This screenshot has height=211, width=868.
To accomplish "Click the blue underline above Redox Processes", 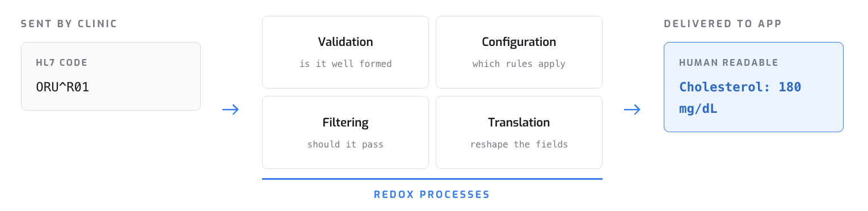I will click(x=432, y=179).
